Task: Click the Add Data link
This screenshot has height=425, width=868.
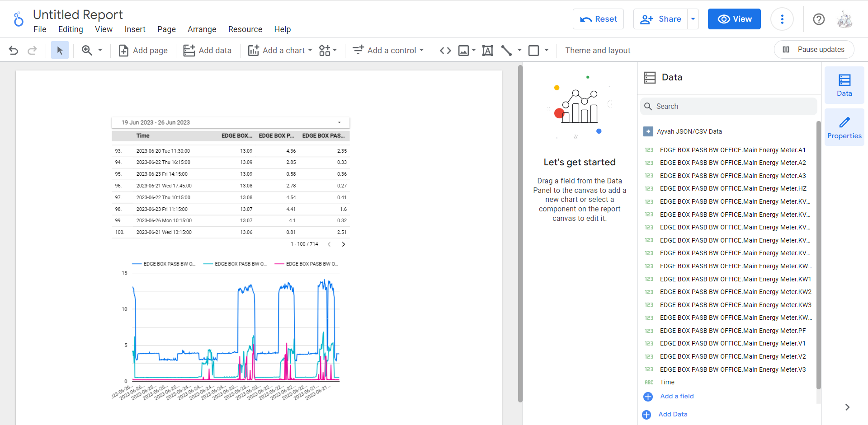Action: (x=673, y=414)
